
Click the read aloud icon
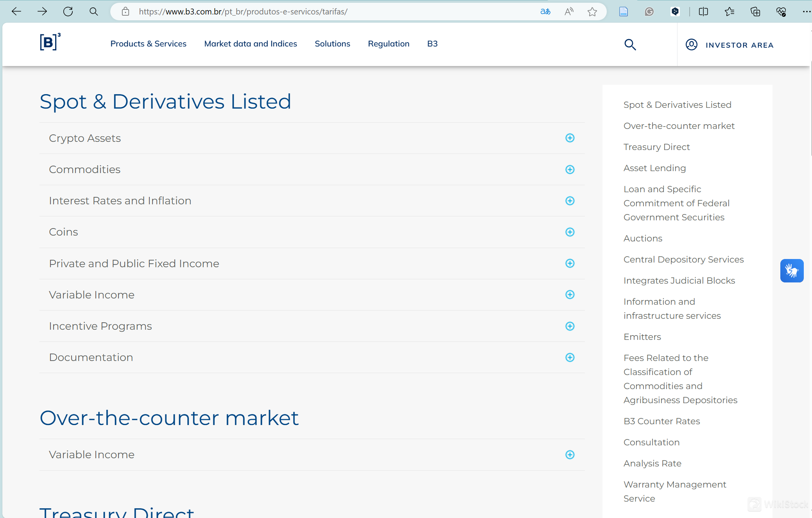coord(569,12)
